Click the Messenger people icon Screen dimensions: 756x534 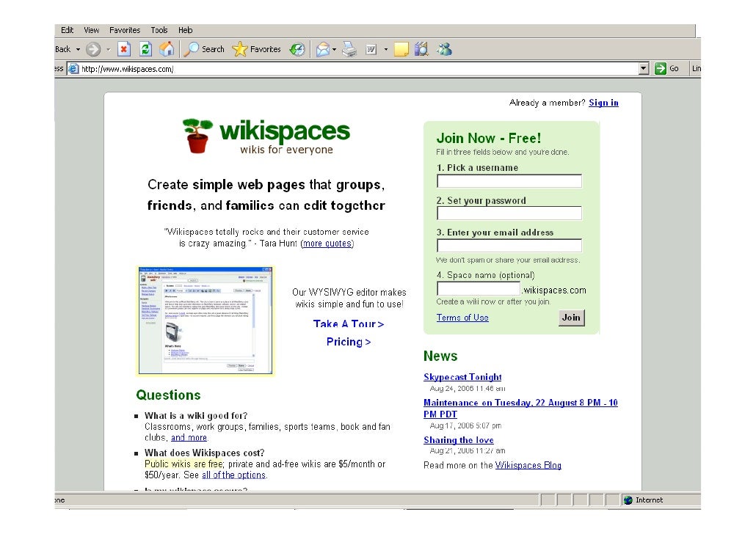tap(445, 49)
